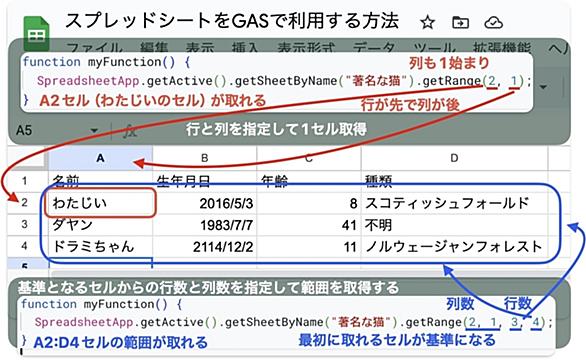Click the 種類 header cell
Screen dimensions: 586x360
coord(454,181)
